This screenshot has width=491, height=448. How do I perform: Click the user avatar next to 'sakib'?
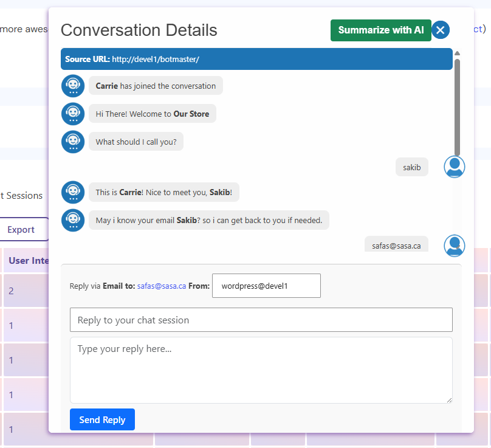(x=454, y=167)
